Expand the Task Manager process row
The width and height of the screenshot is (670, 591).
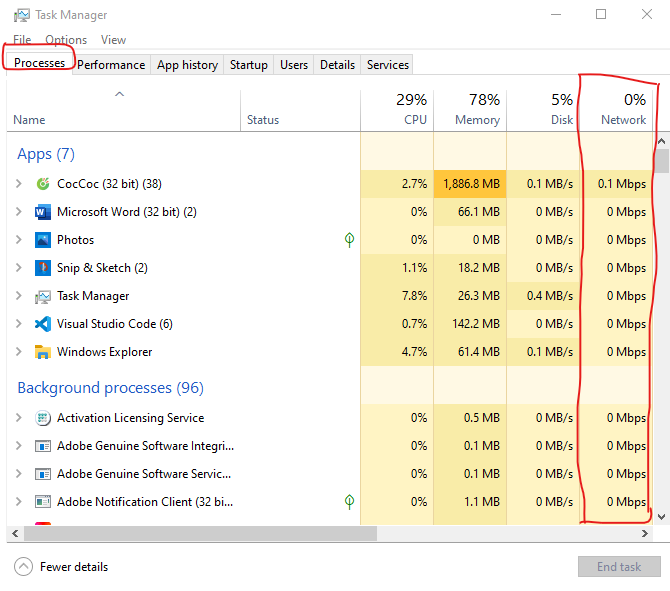click(x=18, y=296)
